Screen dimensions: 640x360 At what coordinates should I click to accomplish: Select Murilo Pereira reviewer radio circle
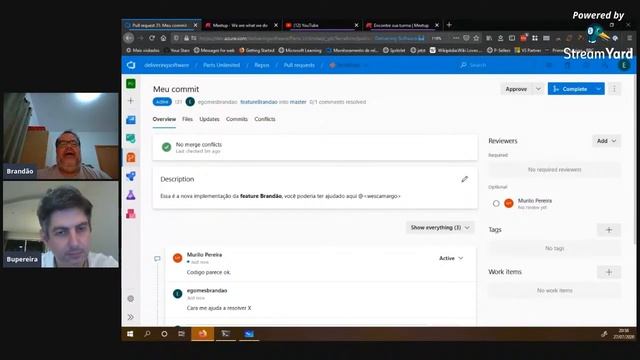[x=496, y=203]
